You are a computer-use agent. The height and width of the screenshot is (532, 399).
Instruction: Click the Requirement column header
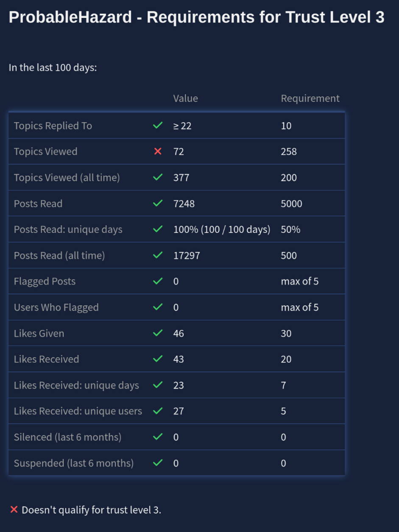tap(310, 98)
